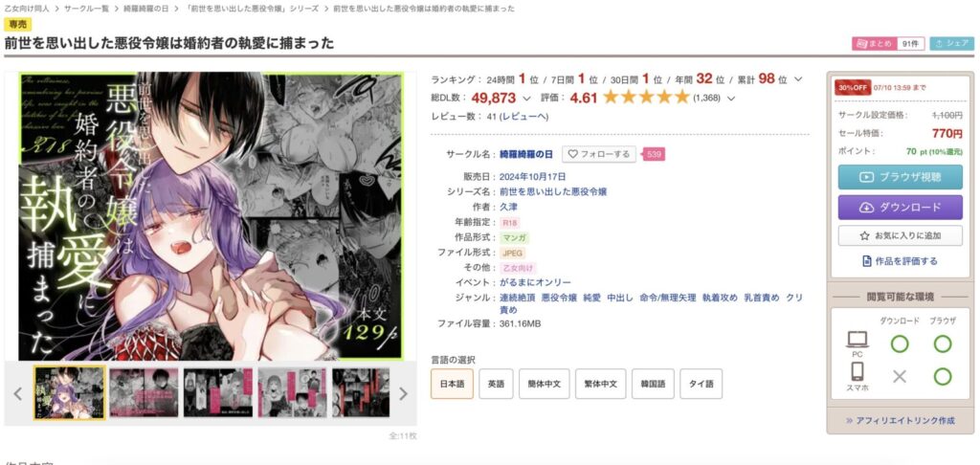Open 作品を評価する document icon link
Viewport: 980px width, 465px height.
click(900, 261)
